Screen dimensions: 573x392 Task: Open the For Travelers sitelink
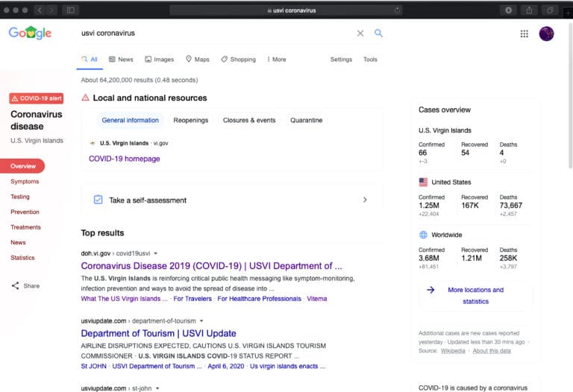click(192, 299)
